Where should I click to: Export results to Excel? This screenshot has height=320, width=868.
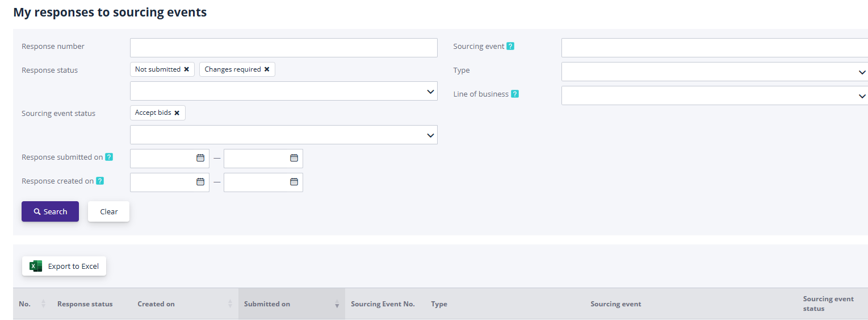(64, 266)
